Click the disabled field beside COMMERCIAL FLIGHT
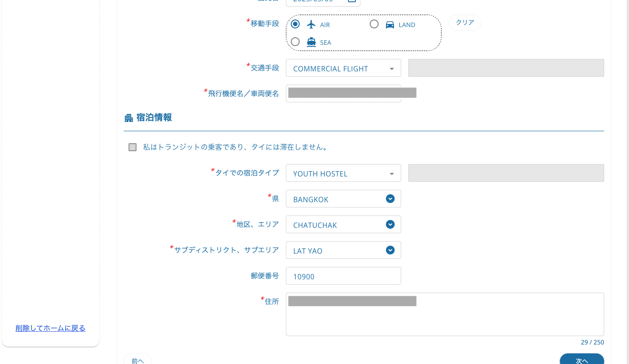Screen dimensions: 629x364 (x=506, y=68)
